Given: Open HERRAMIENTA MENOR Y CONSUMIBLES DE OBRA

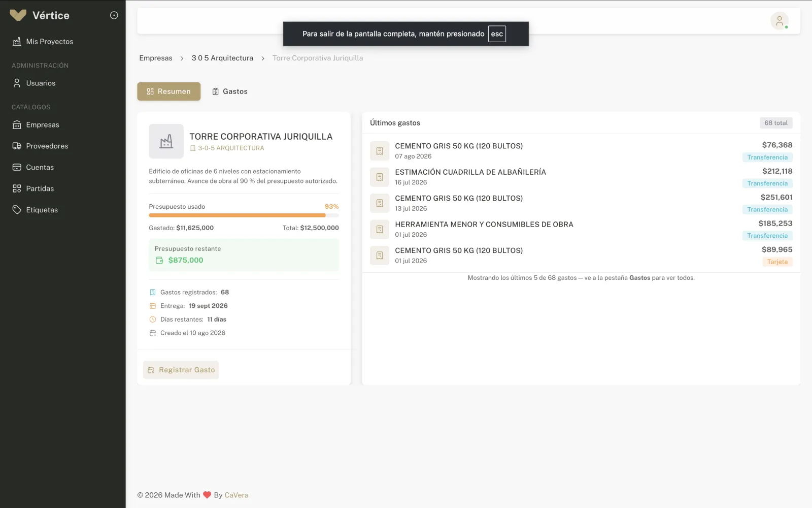Looking at the screenshot, I should pyautogui.click(x=484, y=225).
